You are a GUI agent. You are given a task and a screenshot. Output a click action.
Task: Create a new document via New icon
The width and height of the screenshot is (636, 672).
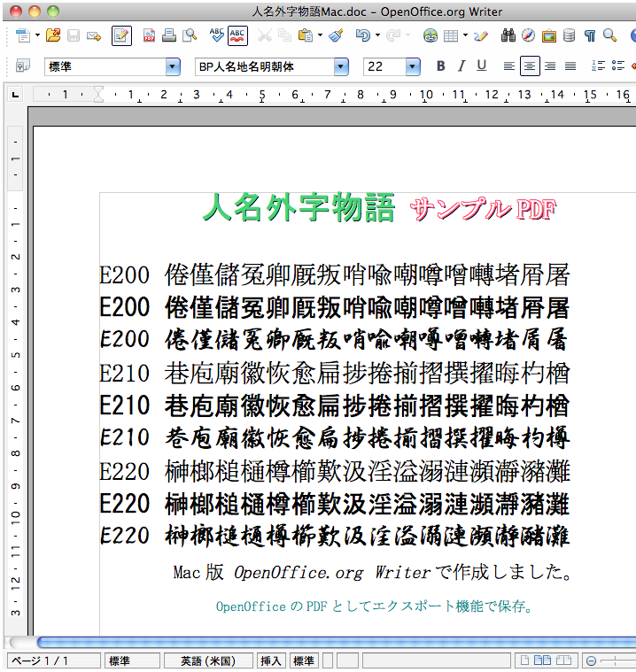point(22,35)
